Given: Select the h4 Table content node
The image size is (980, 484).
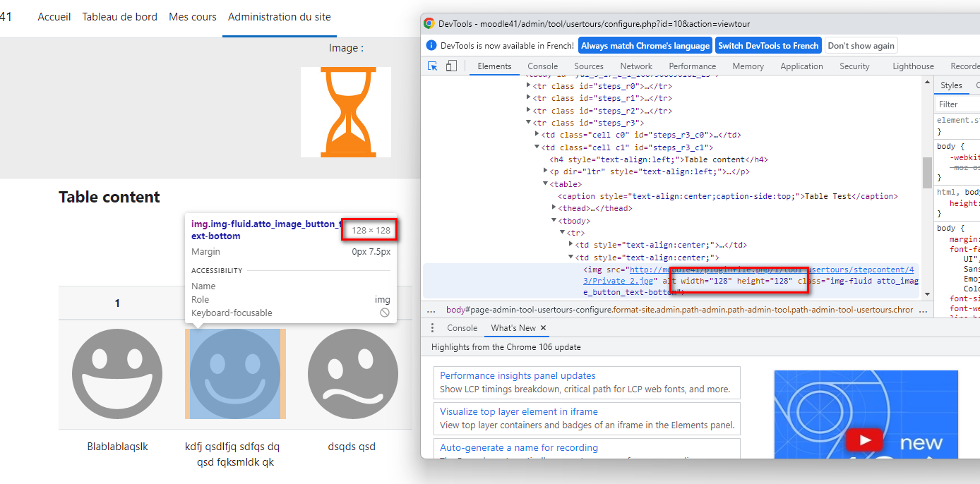Looking at the screenshot, I should 660,159.
